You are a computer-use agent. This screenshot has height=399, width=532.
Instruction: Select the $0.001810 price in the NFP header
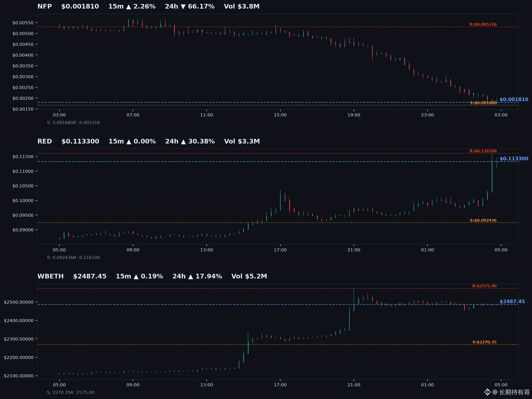pyautogui.click(x=80, y=6)
